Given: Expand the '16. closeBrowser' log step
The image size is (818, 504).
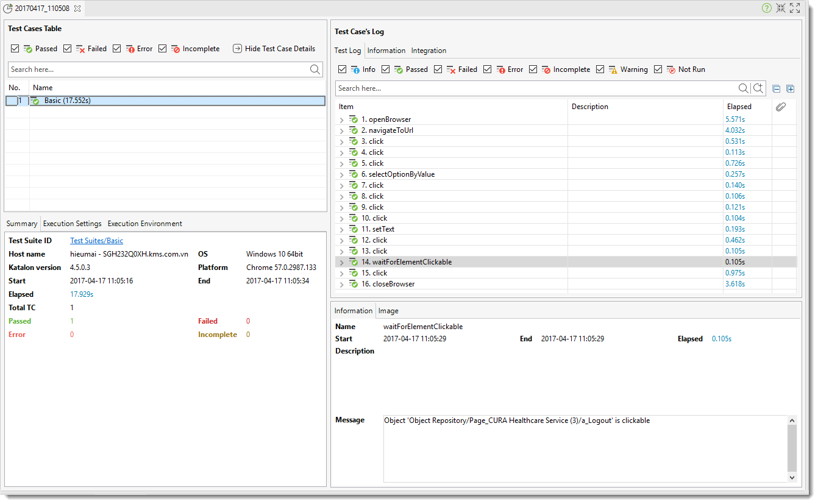Looking at the screenshot, I should 342,283.
